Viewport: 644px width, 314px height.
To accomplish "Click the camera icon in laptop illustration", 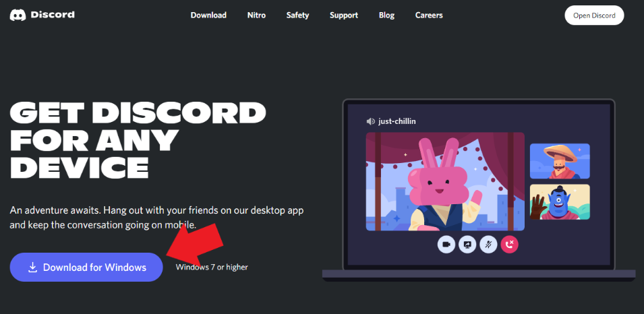I will point(446,245).
